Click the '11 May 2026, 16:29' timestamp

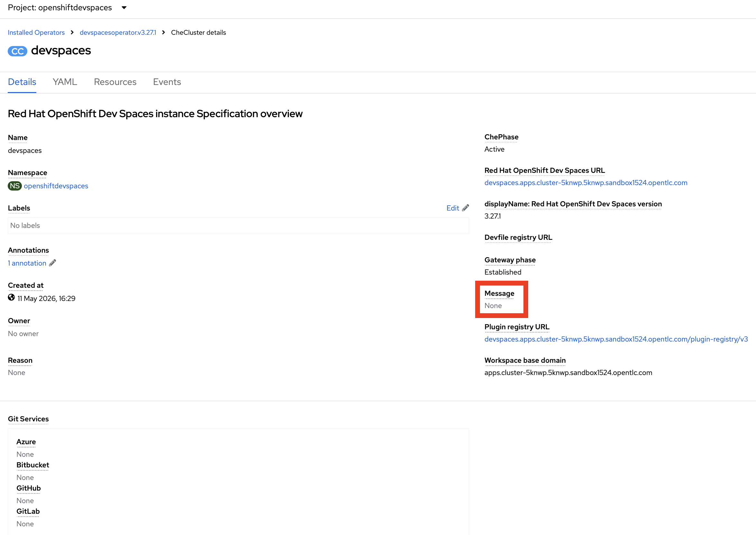[46, 298]
